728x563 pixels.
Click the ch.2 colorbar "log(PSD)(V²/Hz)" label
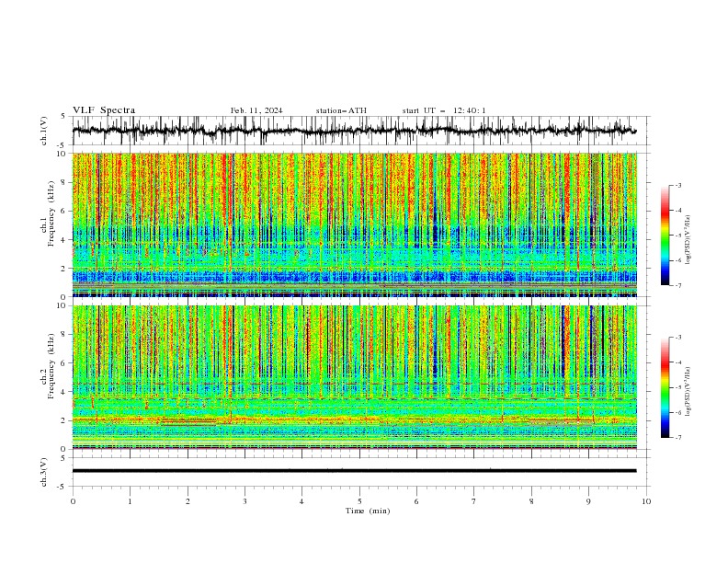688,391
